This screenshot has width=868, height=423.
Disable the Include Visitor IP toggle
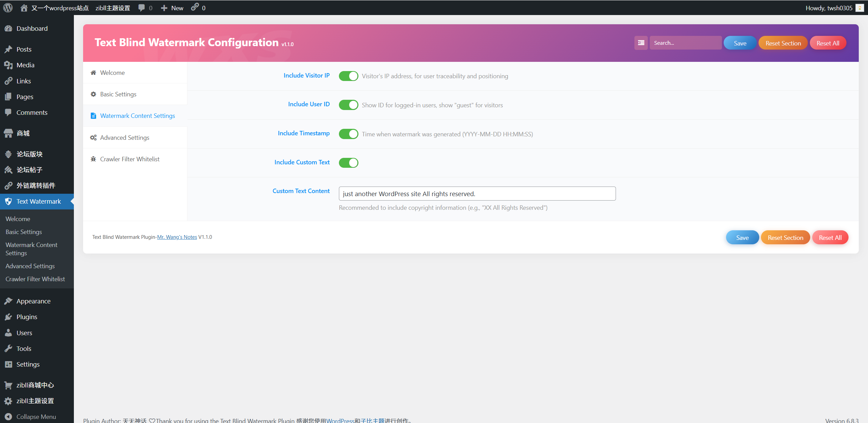click(x=348, y=76)
